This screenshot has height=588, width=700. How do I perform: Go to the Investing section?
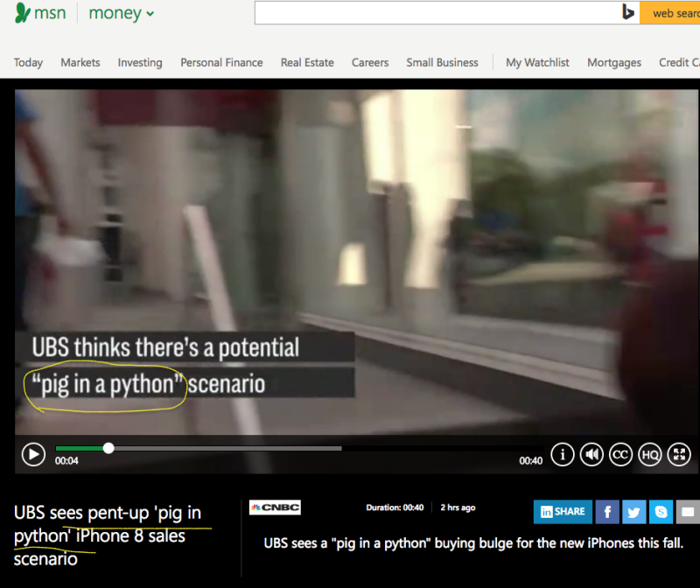click(140, 62)
